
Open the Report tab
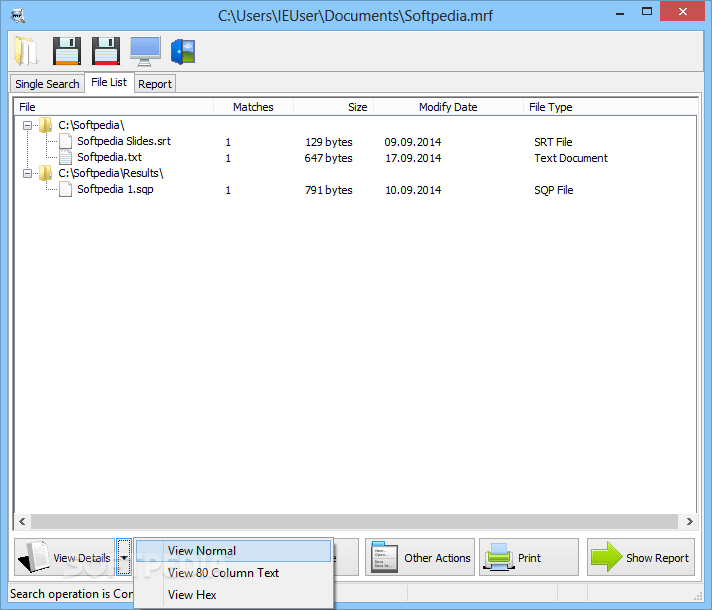155,84
